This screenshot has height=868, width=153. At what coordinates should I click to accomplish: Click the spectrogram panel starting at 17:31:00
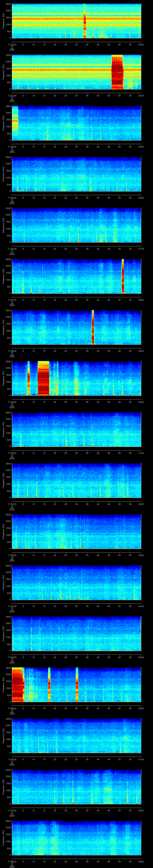click(76, 481)
